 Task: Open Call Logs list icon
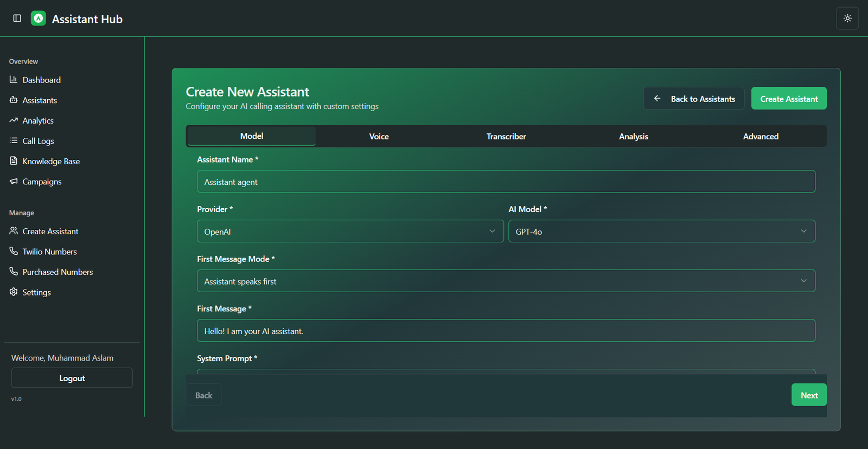[14, 141]
